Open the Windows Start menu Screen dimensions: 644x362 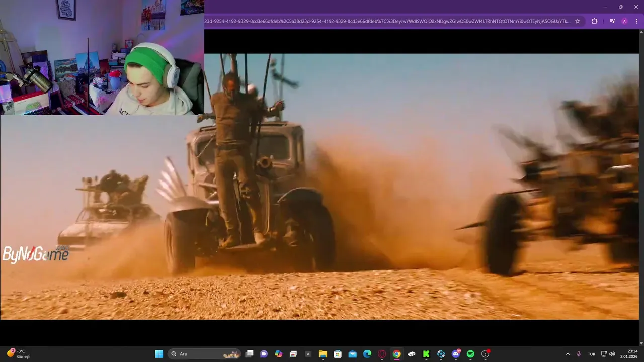click(159, 354)
